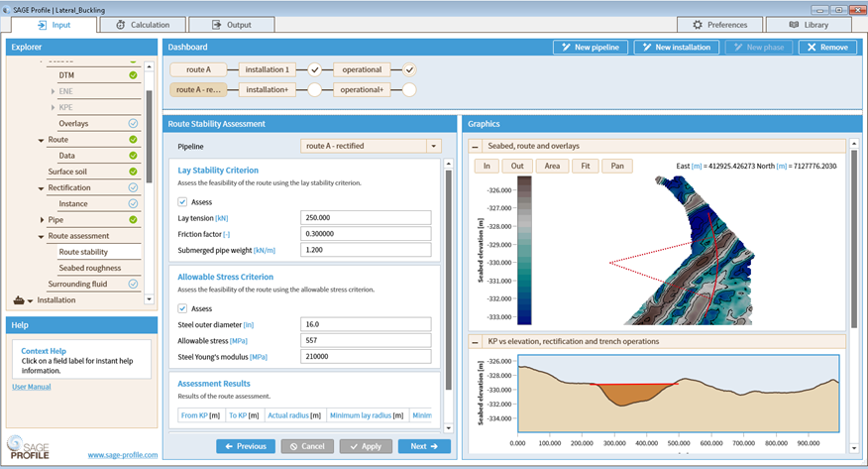Click the Friction factor input field
This screenshot has width=868, height=469.
366,234
